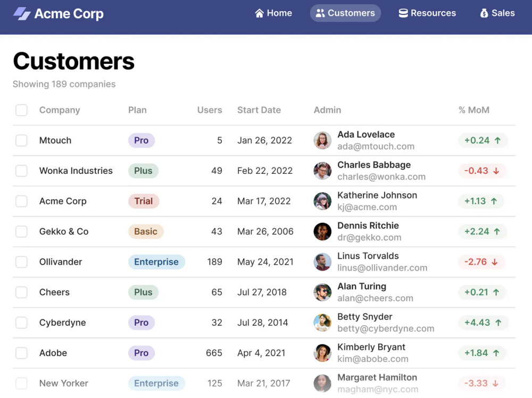Viewport: 532px width, 398px height.
Task: Click Linus Torvalds' profile picture
Action: coord(322,261)
